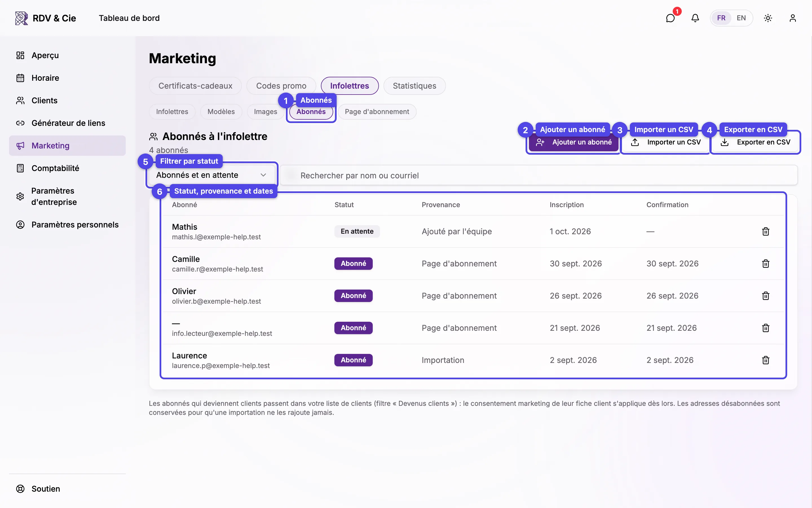Viewport: 812px width, 508px height.
Task: Delete subscriber Mathis with trash icon
Action: [x=765, y=231]
